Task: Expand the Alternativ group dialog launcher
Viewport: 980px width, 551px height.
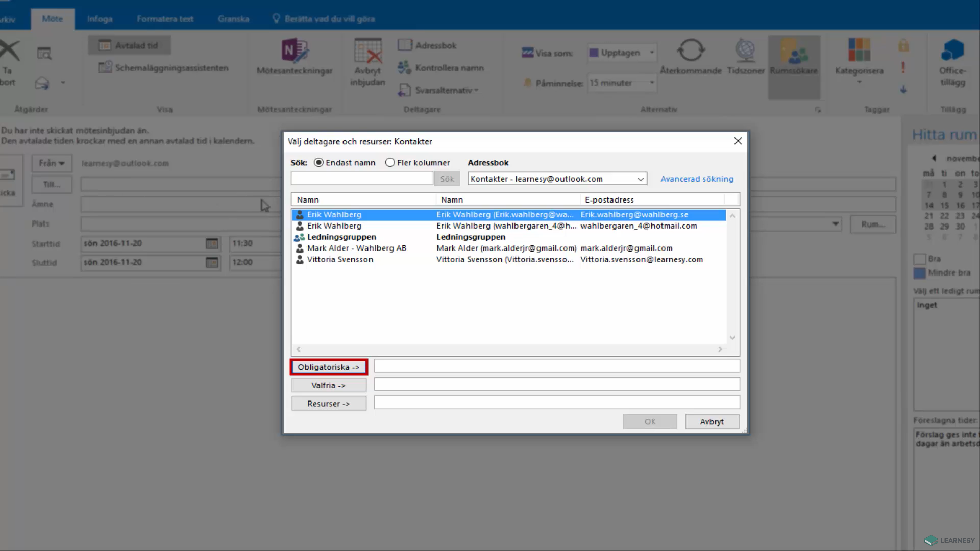Action: [x=817, y=110]
